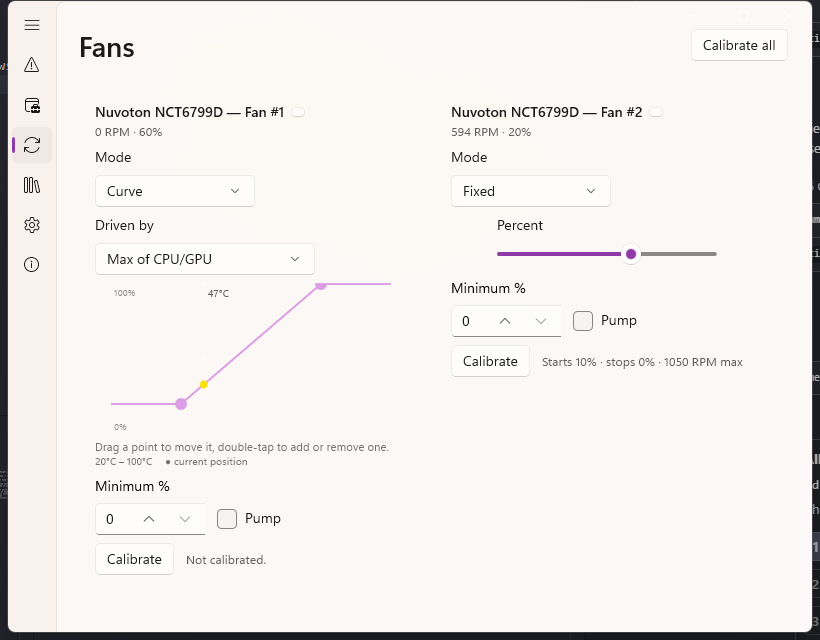The width and height of the screenshot is (820, 640).
Task: Click the 'Nuvoton NCT6799D — Fan #2' title
Action: point(546,112)
